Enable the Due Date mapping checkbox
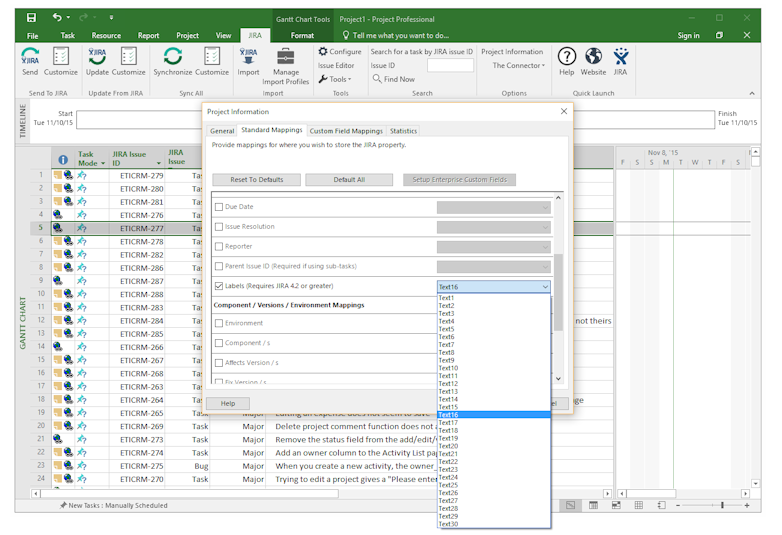 point(218,206)
